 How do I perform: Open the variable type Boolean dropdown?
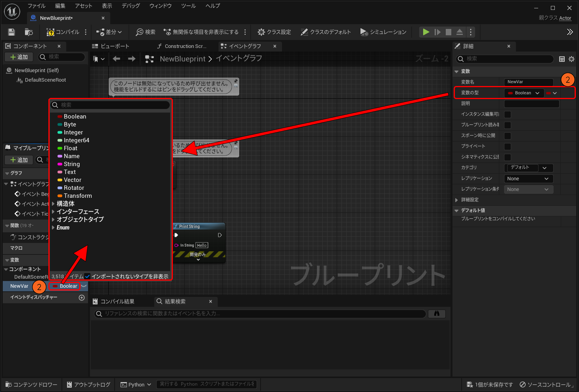coord(523,93)
